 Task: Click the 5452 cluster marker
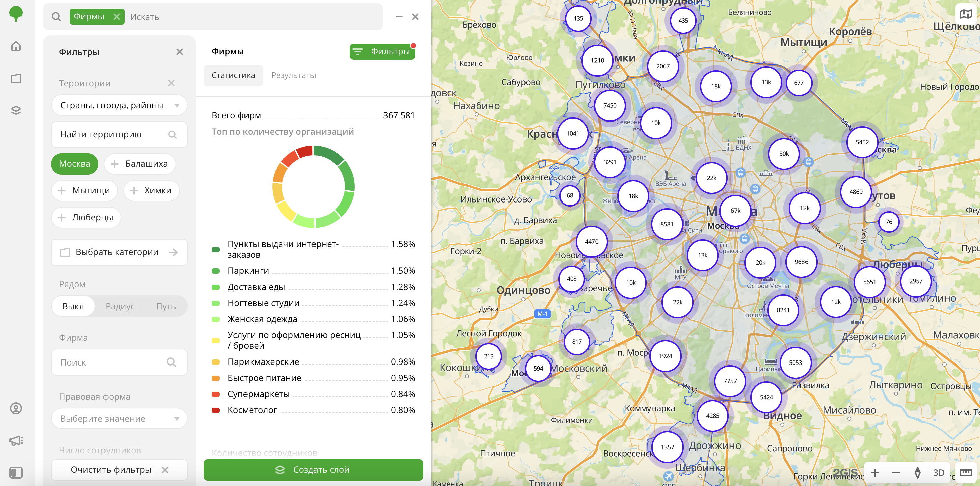[862, 142]
